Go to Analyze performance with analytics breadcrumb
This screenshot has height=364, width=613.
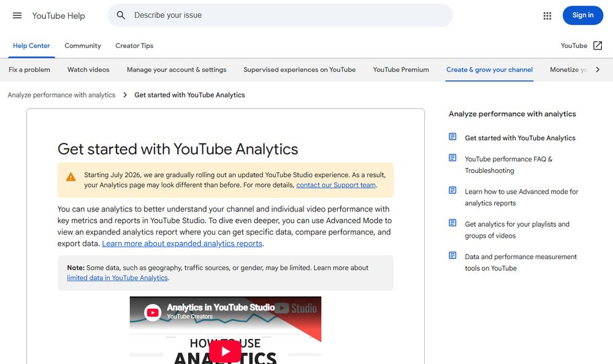pos(61,95)
